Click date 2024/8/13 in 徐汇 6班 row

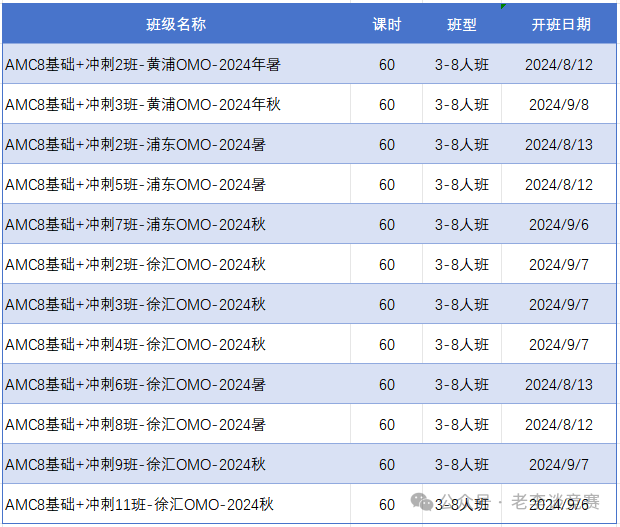point(559,384)
